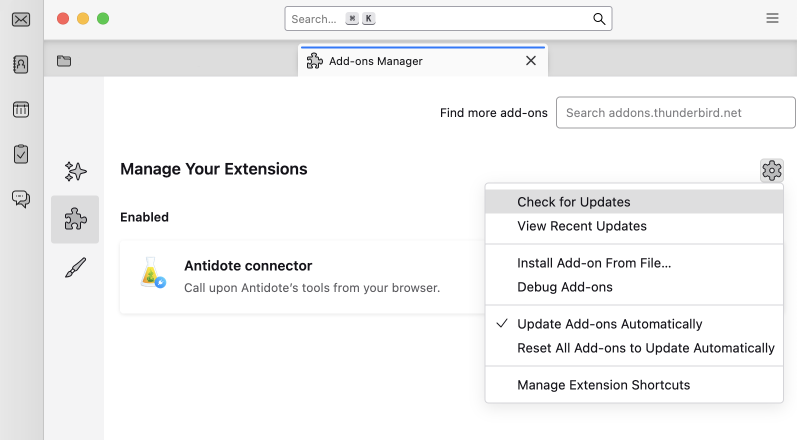Select the Recommendations sparkle icon

[75, 171]
